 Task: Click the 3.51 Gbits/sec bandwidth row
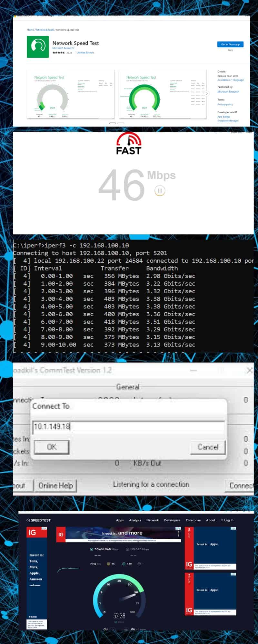click(104, 322)
